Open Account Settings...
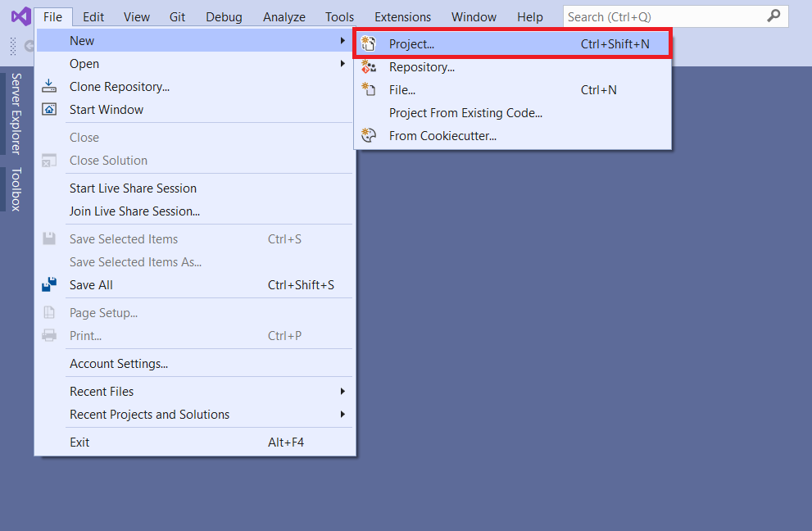812x531 pixels. tap(195, 363)
